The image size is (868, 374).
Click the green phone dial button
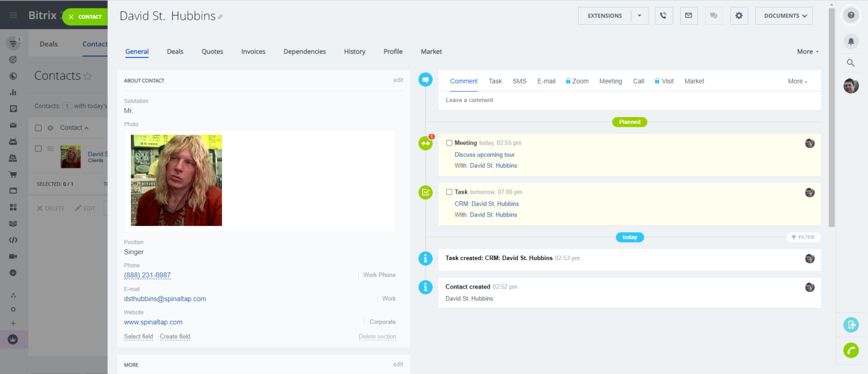tap(851, 350)
